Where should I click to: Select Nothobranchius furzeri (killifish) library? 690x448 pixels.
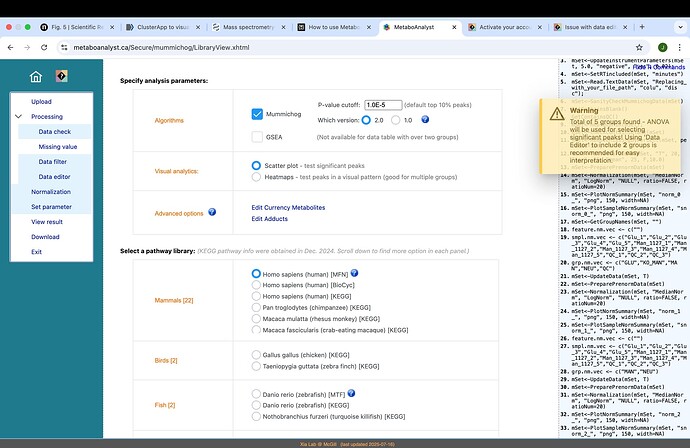click(x=256, y=416)
